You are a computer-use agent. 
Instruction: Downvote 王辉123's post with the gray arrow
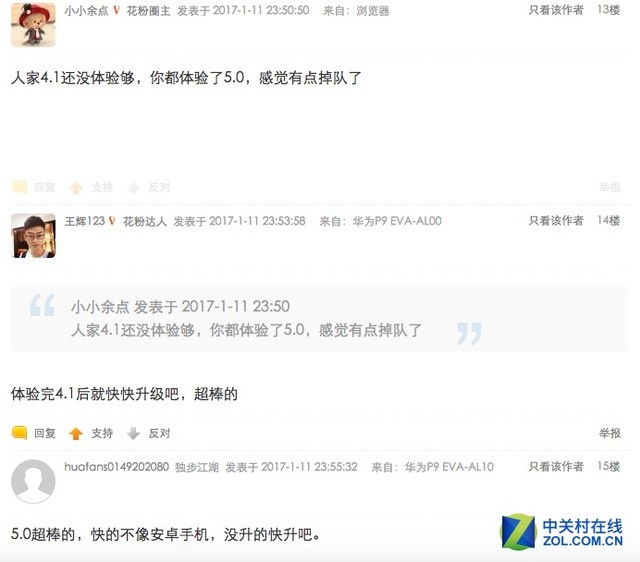[x=133, y=433]
